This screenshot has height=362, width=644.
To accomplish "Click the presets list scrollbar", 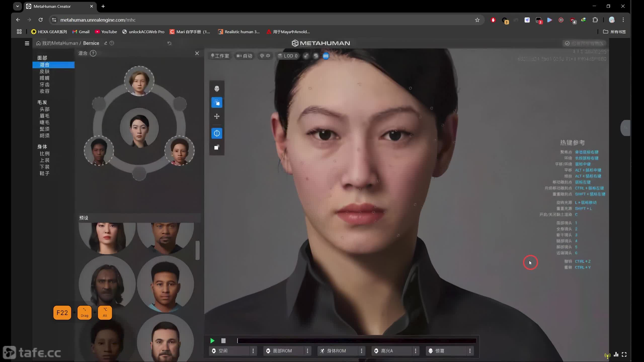I will [197, 250].
